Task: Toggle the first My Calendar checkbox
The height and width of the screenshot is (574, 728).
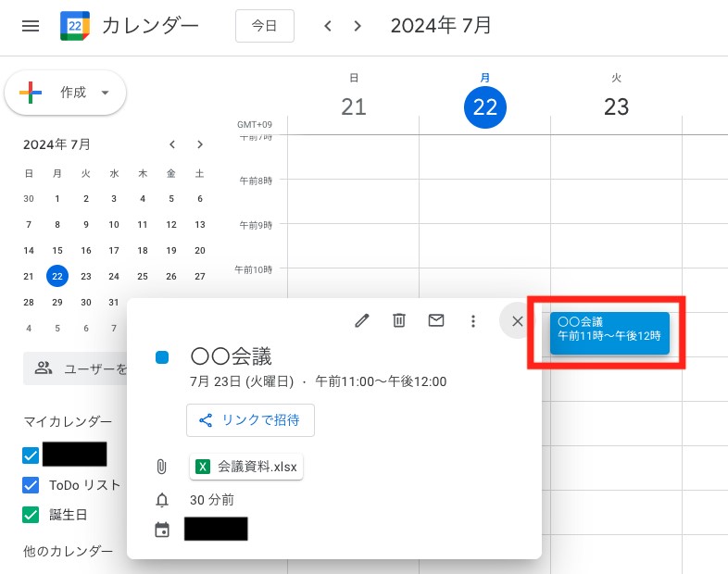Action: tap(31, 455)
